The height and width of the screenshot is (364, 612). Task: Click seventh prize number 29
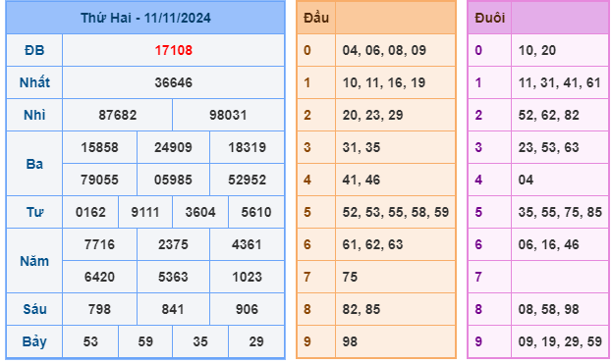[x=256, y=341]
